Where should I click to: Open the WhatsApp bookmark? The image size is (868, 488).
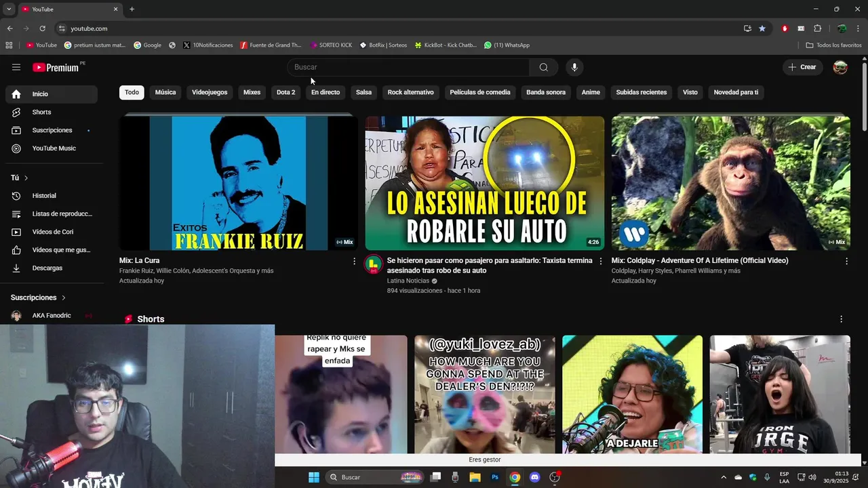click(x=507, y=45)
